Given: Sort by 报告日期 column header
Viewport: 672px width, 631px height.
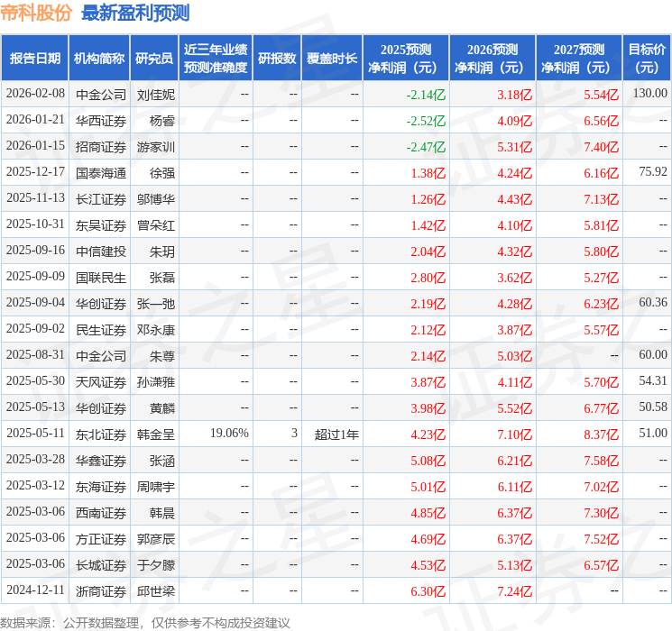Looking at the screenshot, I should pyautogui.click(x=35, y=58).
